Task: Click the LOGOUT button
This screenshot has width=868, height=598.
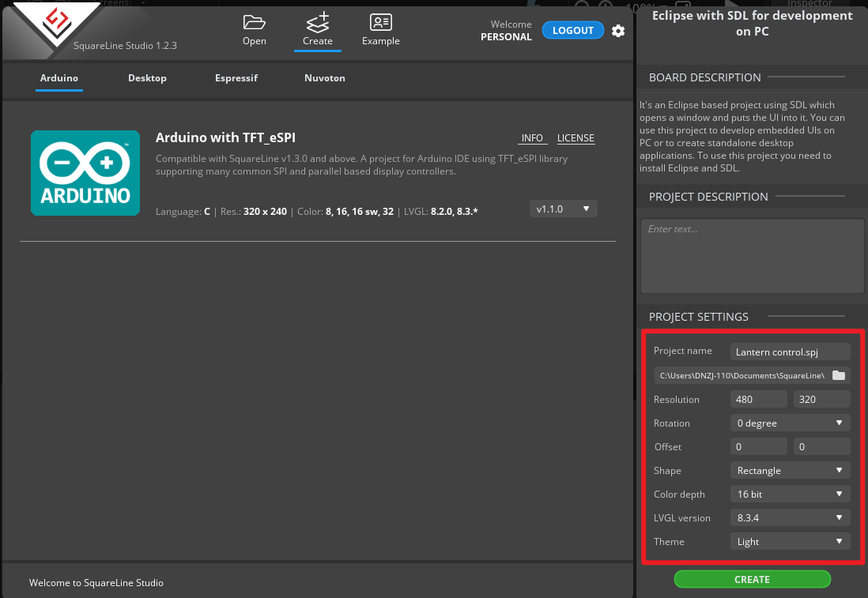Action: click(573, 31)
